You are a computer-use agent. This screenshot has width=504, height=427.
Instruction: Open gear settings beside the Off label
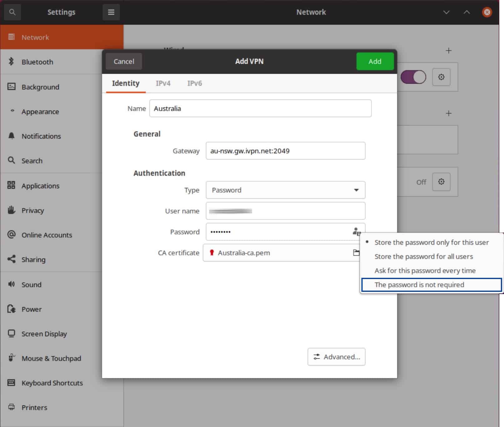pyautogui.click(x=441, y=181)
